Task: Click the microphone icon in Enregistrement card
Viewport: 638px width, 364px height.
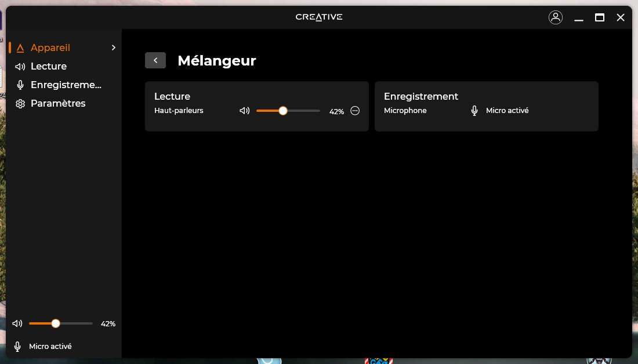Action: 474,110
